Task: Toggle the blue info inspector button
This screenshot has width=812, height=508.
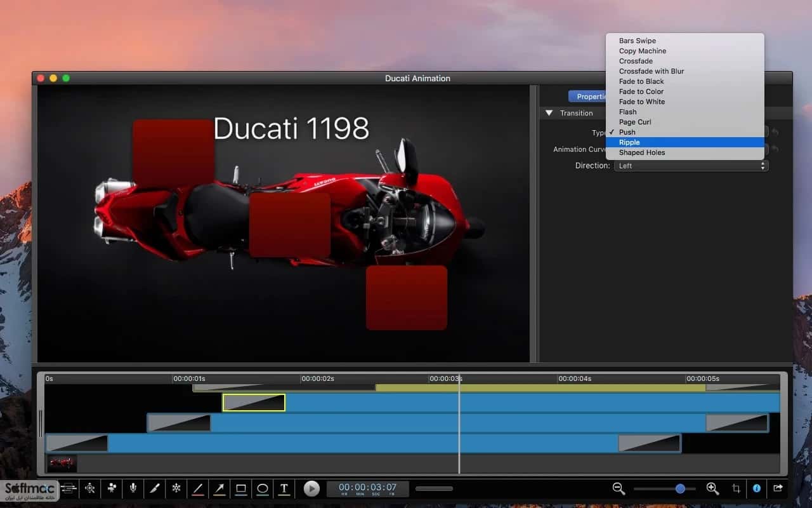Action: (x=757, y=488)
